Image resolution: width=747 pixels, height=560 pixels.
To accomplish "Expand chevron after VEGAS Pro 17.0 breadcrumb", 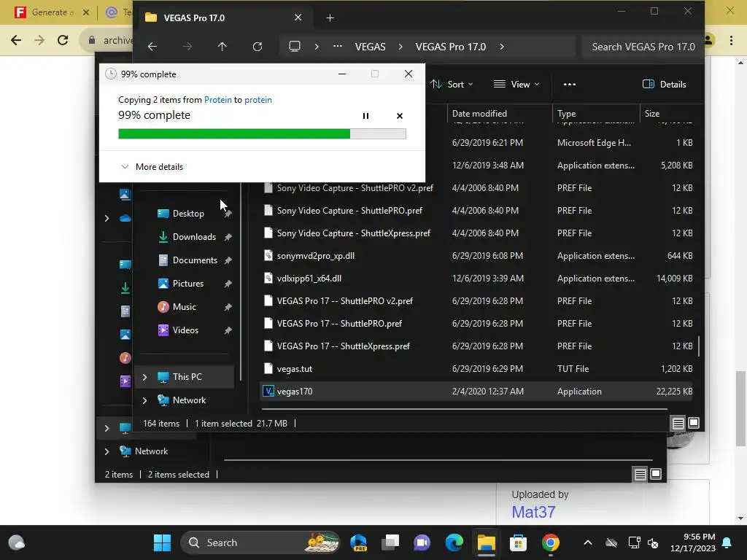I will 502,47.
